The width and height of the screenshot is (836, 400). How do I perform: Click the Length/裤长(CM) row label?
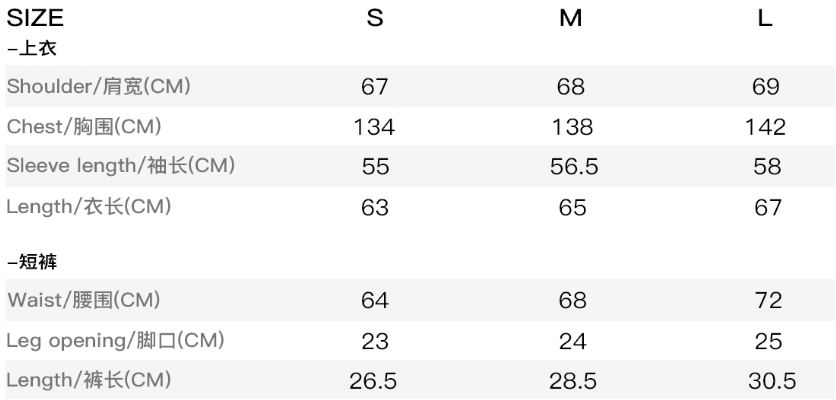coord(89,381)
